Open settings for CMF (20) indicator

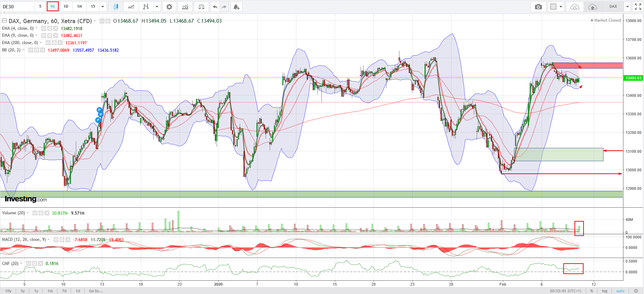click(x=35, y=264)
